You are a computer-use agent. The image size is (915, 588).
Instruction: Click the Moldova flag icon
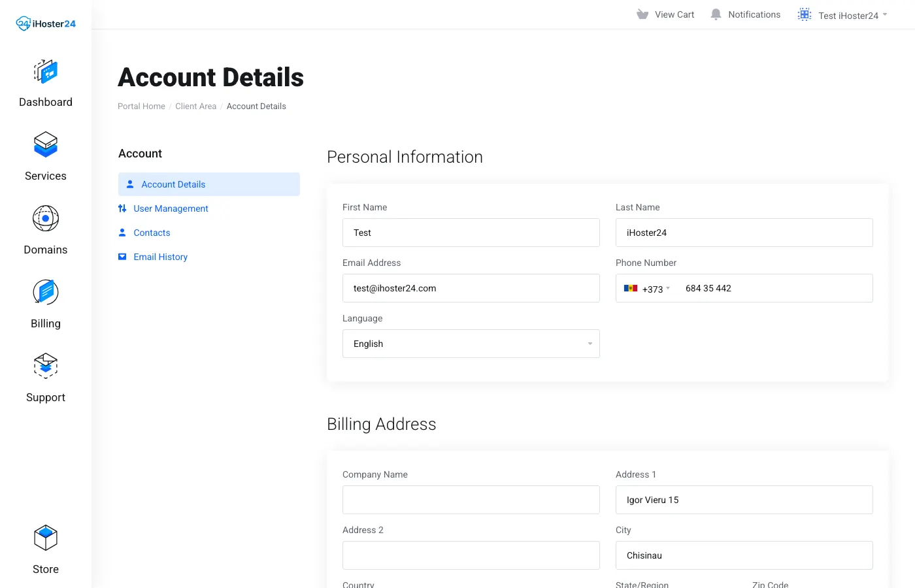[x=631, y=288]
